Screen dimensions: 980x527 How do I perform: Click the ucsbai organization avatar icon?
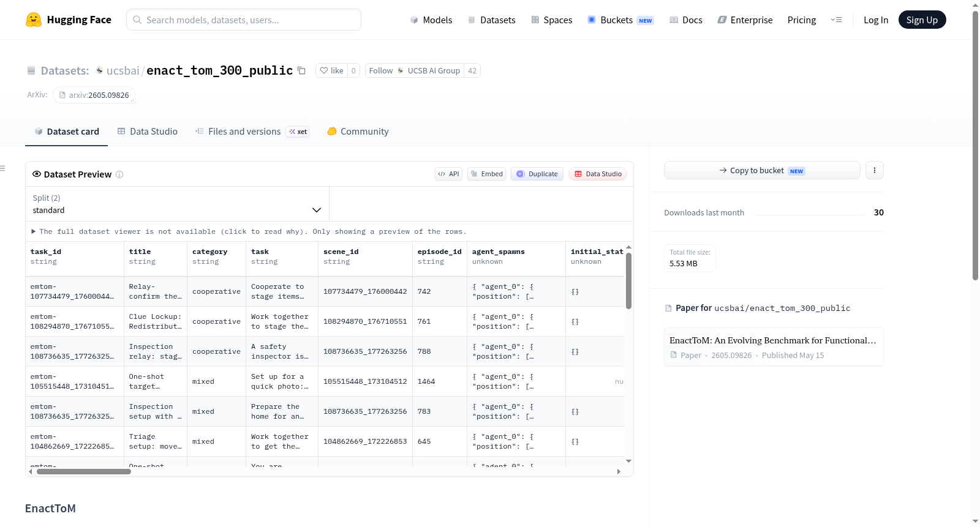tap(99, 70)
